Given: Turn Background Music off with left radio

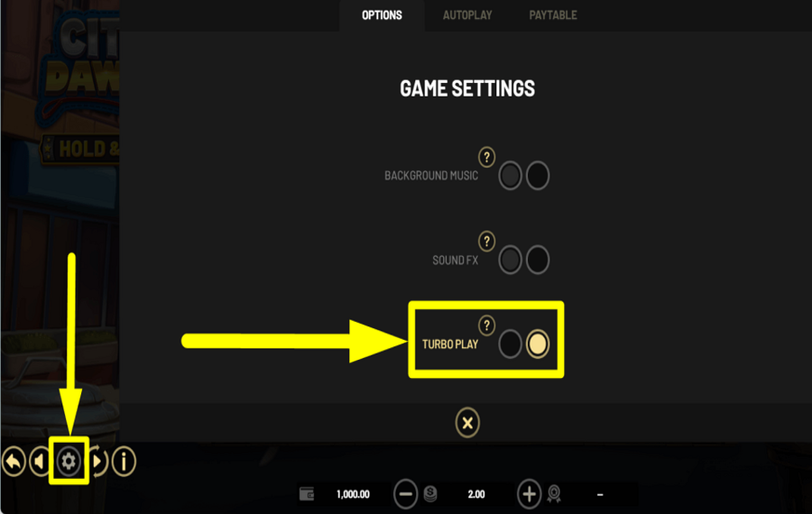Looking at the screenshot, I should click(x=510, y=176).
